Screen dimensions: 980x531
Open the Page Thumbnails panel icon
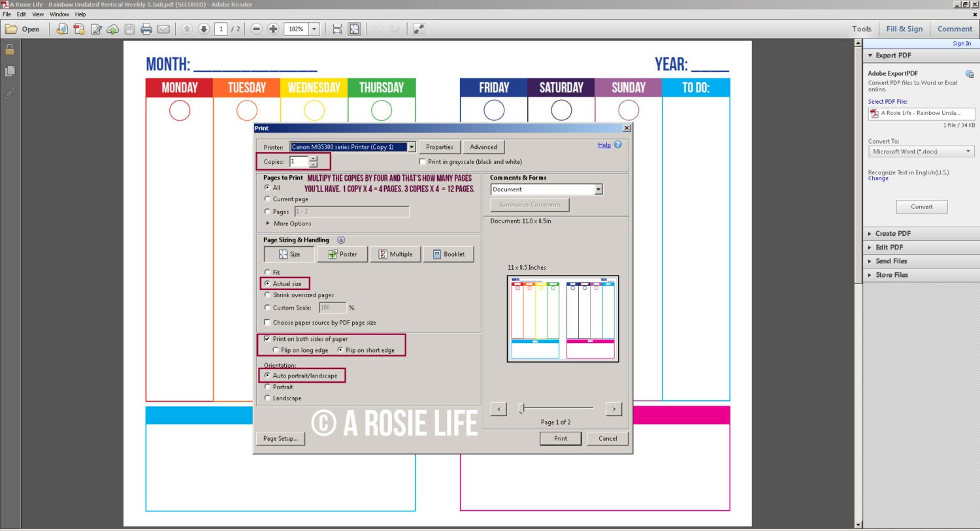[x=10, y=72]
